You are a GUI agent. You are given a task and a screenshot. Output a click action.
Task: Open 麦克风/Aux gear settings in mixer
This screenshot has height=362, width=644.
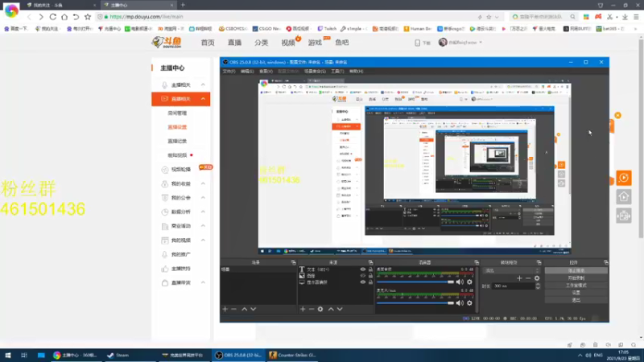469,303
